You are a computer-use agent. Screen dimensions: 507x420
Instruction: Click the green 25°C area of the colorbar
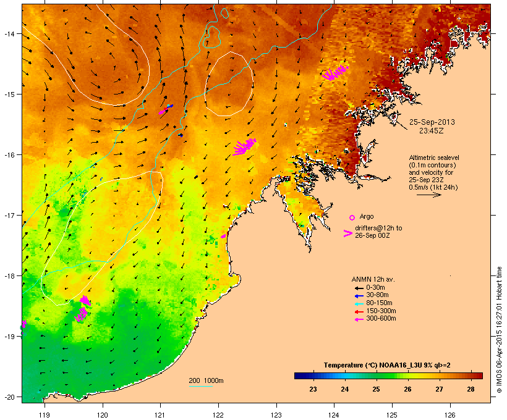[x=376, y=376]
